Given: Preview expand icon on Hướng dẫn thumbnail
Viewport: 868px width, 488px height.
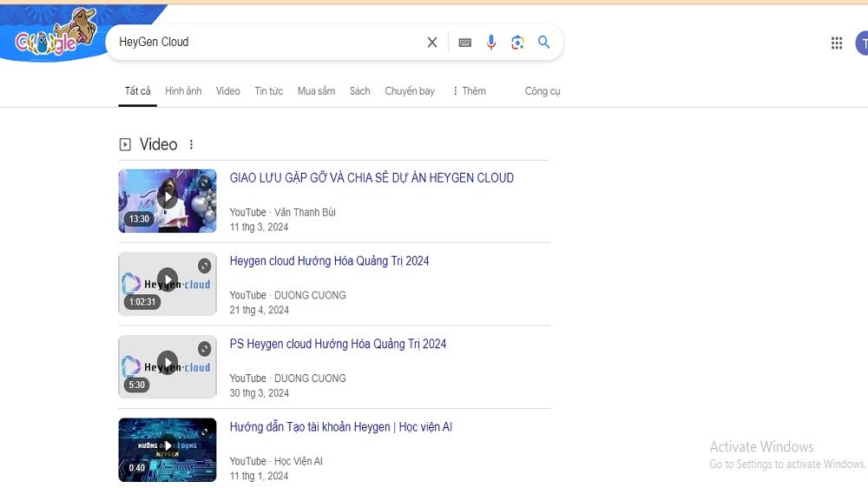Looking at the screenshot, I should pyautogui.click(x=205, y=432).
